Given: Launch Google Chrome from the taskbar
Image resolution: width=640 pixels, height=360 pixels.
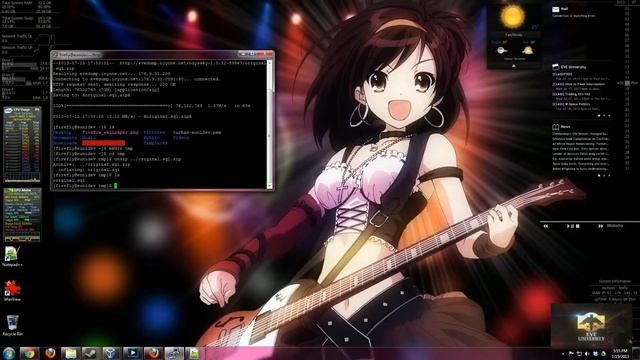Looking at the screenshot, I should tap(29, 353).
